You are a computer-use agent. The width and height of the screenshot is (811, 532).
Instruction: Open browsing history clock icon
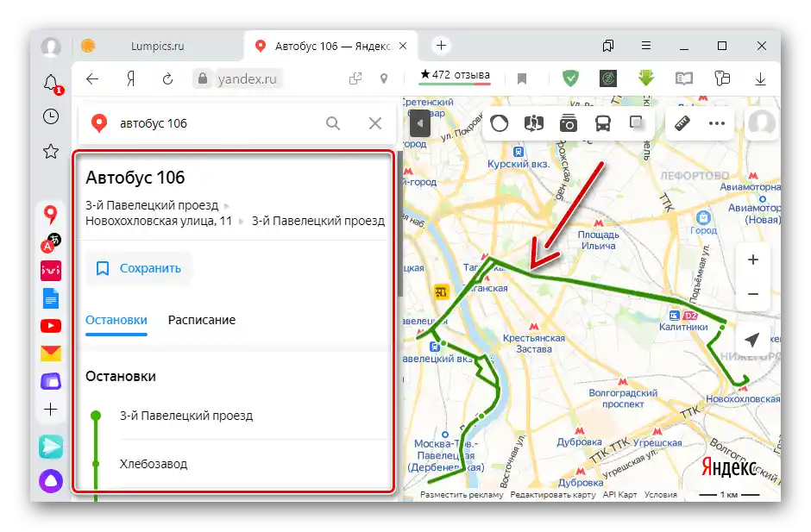pos(51,117)
